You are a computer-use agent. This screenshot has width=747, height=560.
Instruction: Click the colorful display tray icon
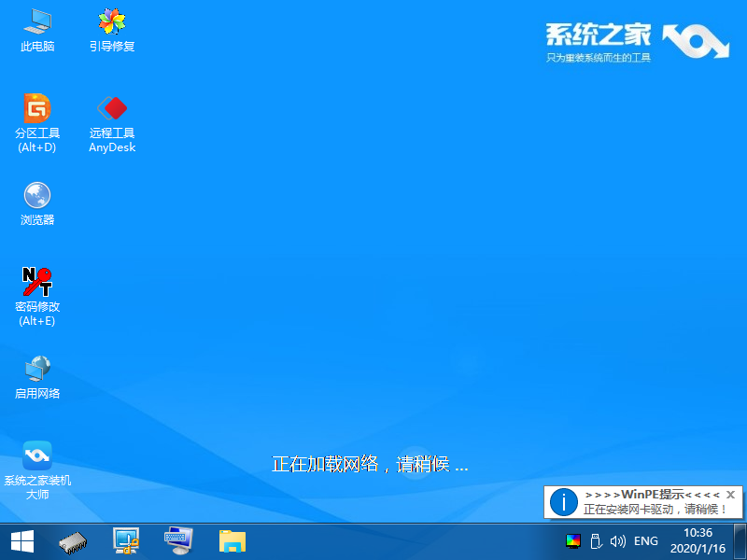[x=573, y=541]
